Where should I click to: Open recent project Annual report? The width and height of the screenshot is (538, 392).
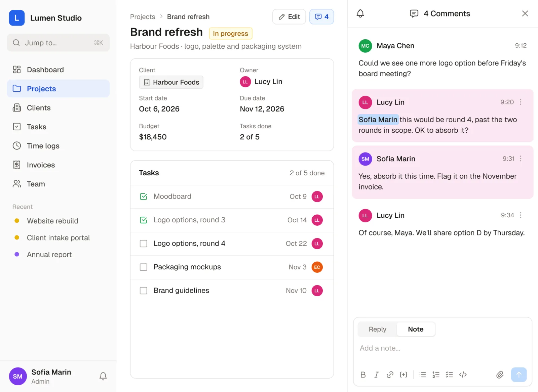pyautogui.click(x=49, y=255)
